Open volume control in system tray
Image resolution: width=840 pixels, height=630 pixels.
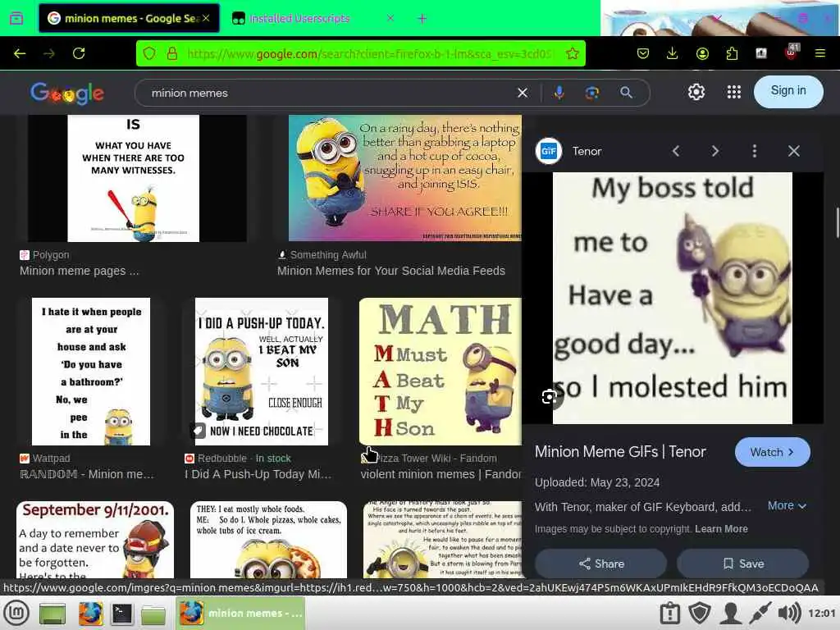[789, 614]
